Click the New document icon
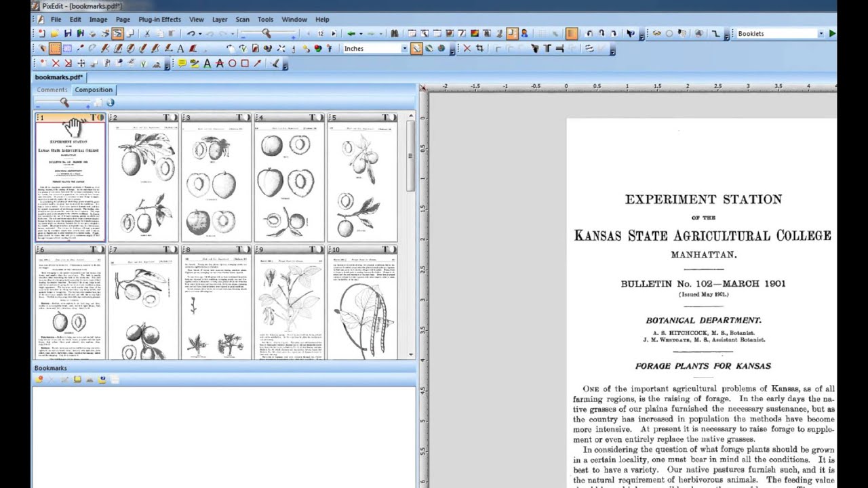 point(41,33)
